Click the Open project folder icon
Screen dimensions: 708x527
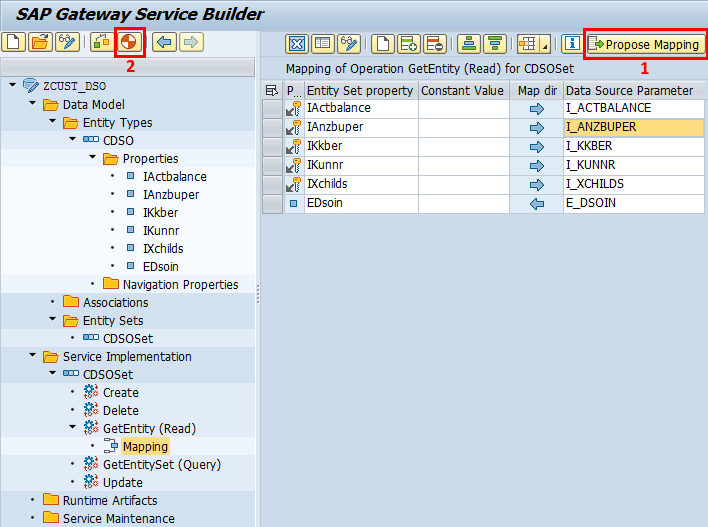click(x=39, y=42)
